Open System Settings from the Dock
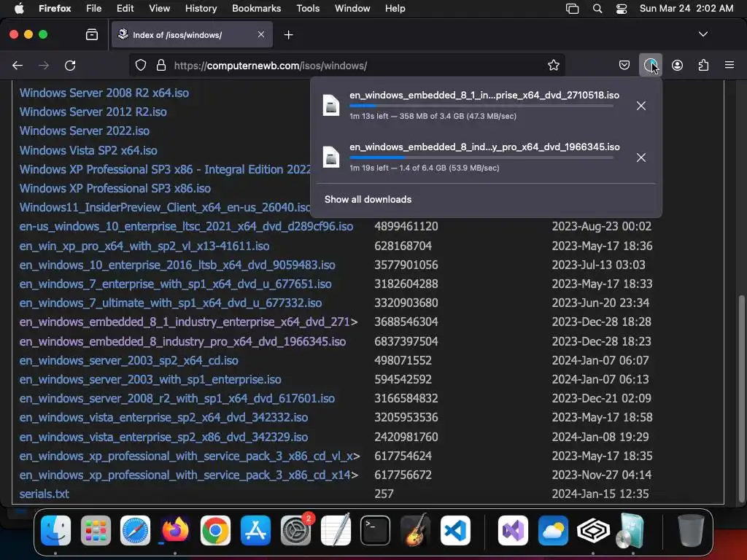Image resolution: width=747 pixels, height=560 pixels. click(295, 530)
